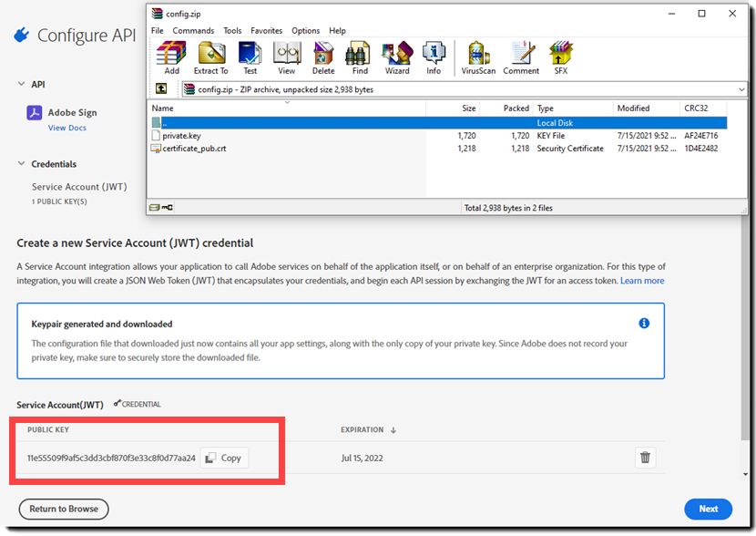This screenshot has width=756, height=536.
Task: Run the Test archive tool
Action: (x=250, y=58)
